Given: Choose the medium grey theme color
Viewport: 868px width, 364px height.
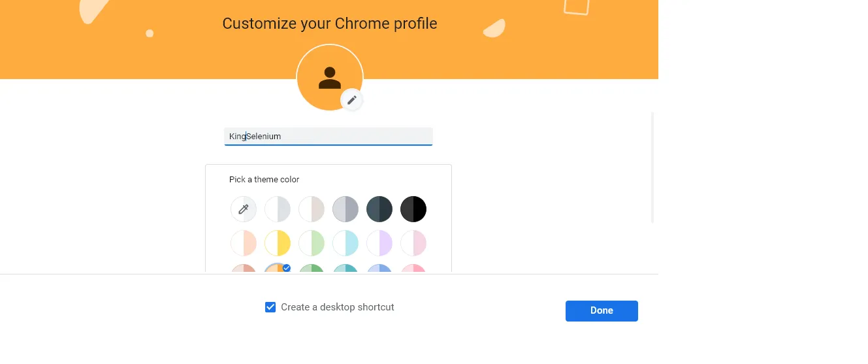Looking at the screenshot, I should coord(346,209).
